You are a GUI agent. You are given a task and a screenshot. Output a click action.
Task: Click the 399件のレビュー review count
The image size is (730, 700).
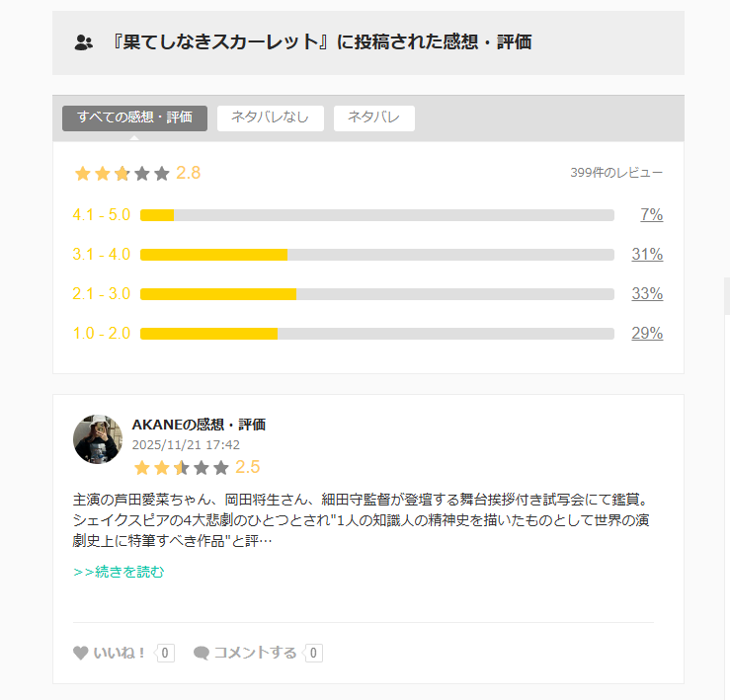click(616, 173)
